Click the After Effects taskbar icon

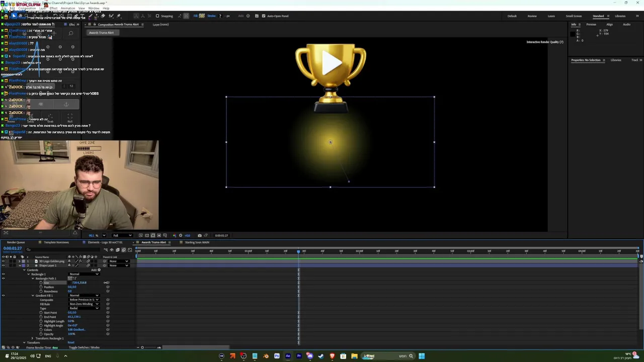288,356
